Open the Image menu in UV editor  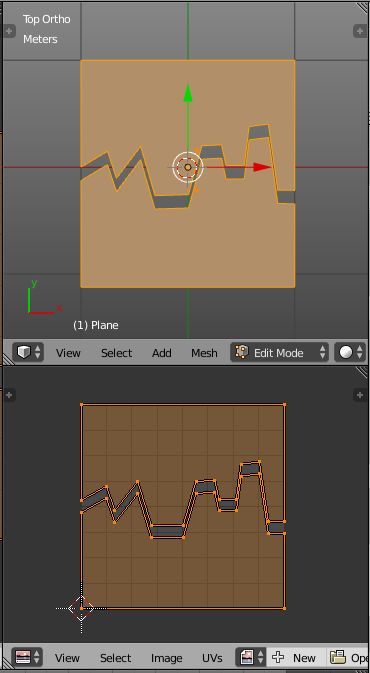pos(167,658)
